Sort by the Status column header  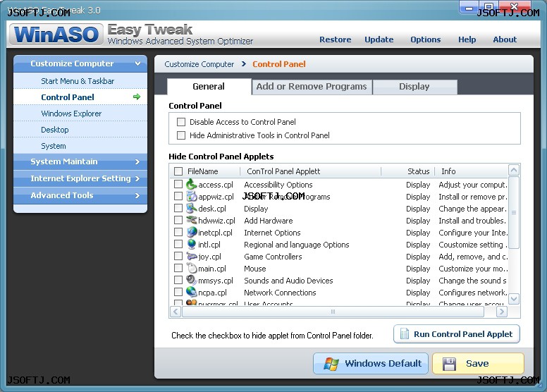(x=418, y=171)
